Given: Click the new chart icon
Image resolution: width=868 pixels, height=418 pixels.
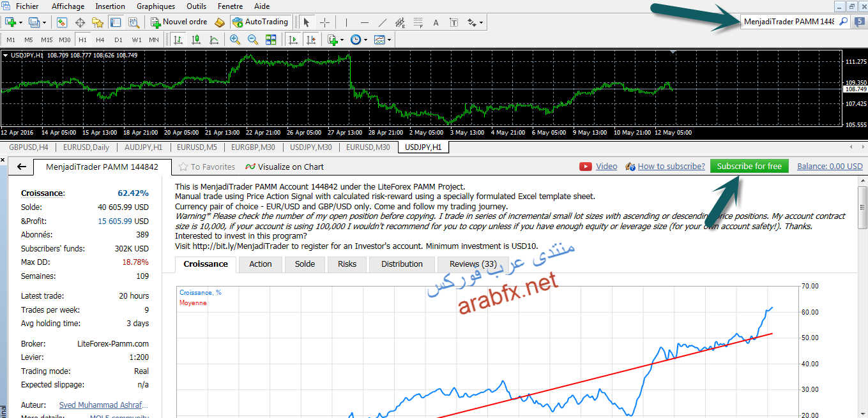Looking at the screenshot, I should point(11,22).
